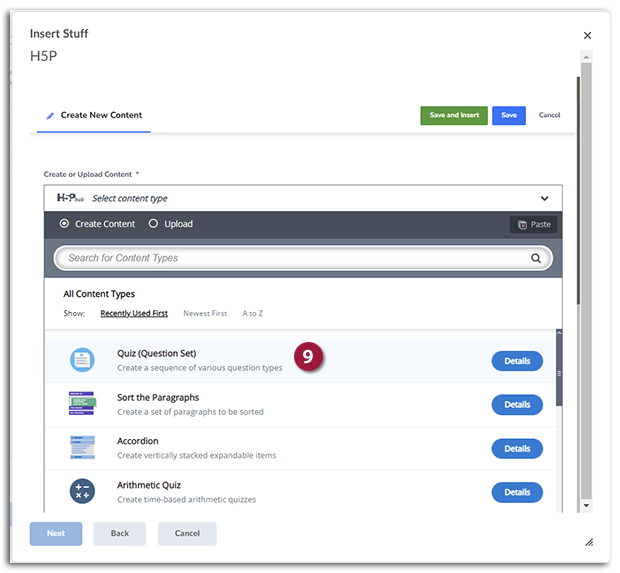Sort by Recently Used First

pos(134,313)
